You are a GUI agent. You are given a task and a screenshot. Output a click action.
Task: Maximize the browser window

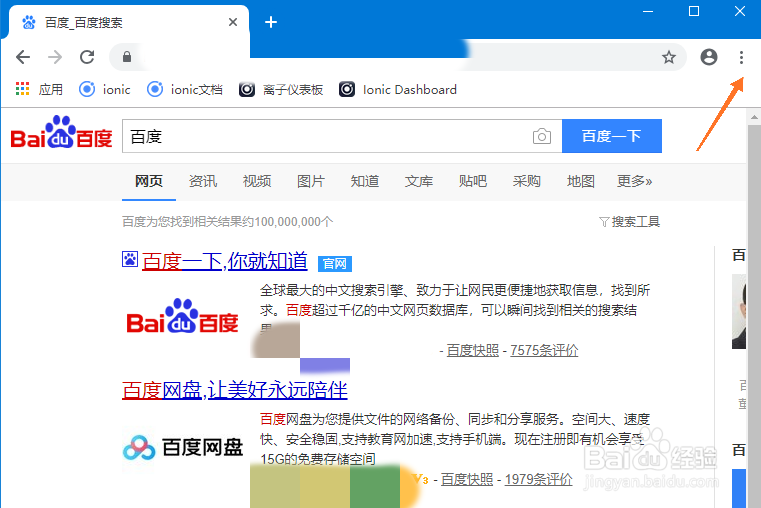(694, 11)
